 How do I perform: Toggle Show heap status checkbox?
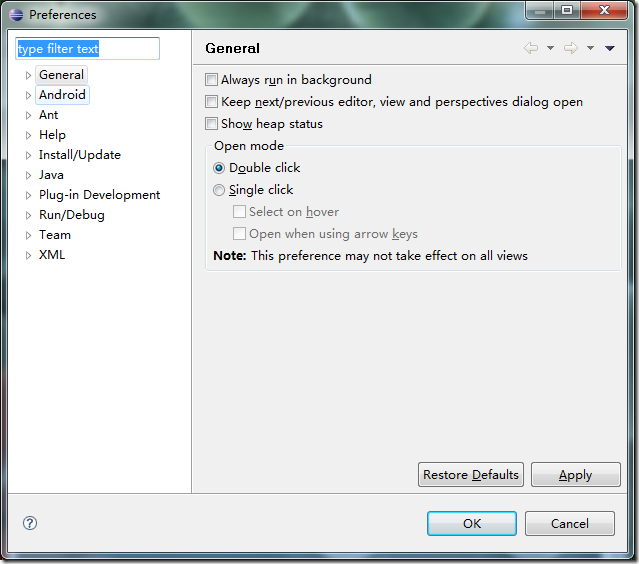click(x=211, y=123)
